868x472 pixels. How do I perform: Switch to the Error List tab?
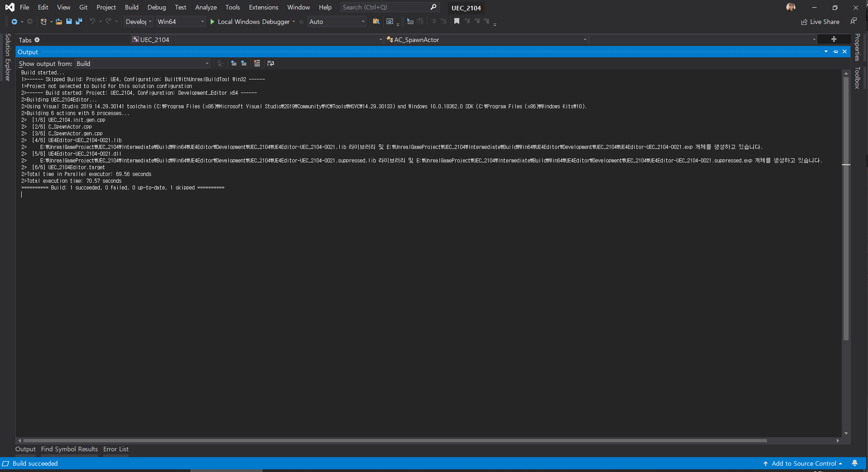[x=116, y=449]
